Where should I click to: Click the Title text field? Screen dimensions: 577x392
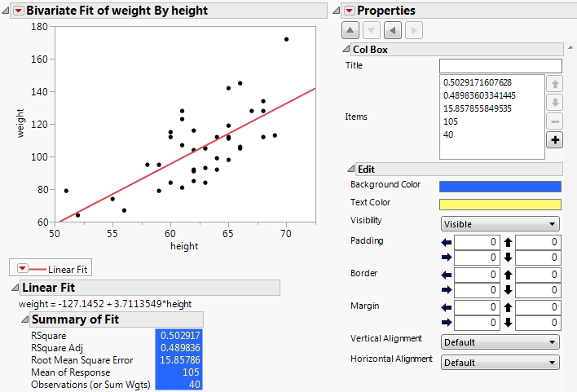500,66
